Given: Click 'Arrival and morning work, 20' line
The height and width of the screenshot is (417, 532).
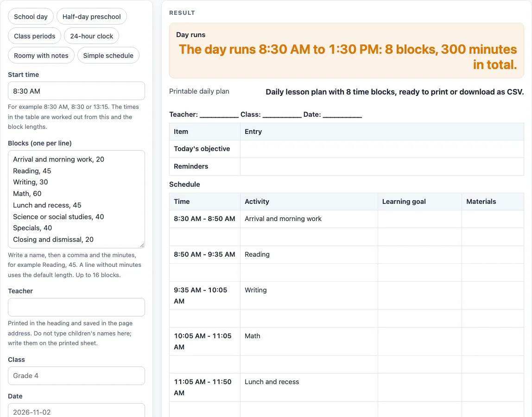Looking at the screenshot, I should coord(59,159).
